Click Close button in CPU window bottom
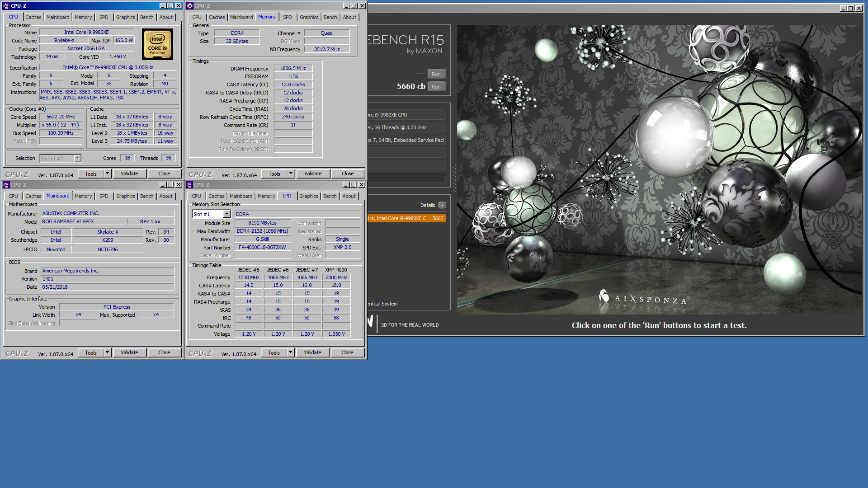868x488 pixels. click(x=164, y=174)
